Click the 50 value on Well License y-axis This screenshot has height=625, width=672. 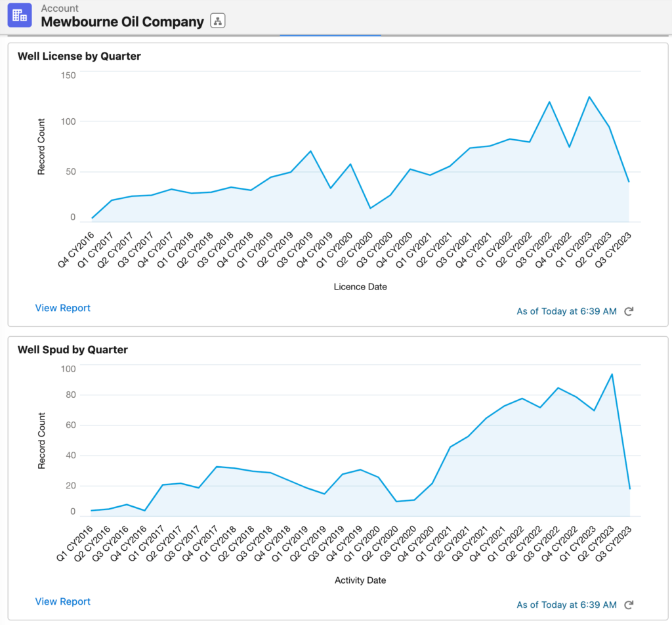71,172
